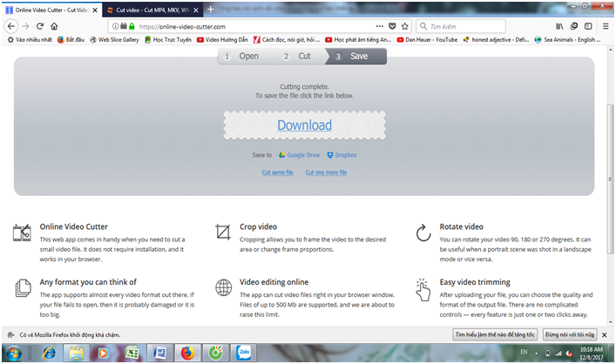Go to the Open step tab
Image resolution: width=616 pixels, height=364 pixels.
pyautogui.click(x=243, y=56)
